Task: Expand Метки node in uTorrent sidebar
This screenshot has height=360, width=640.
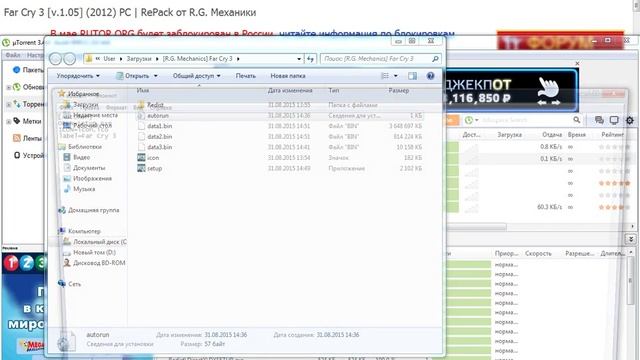Action: [9, 122]
